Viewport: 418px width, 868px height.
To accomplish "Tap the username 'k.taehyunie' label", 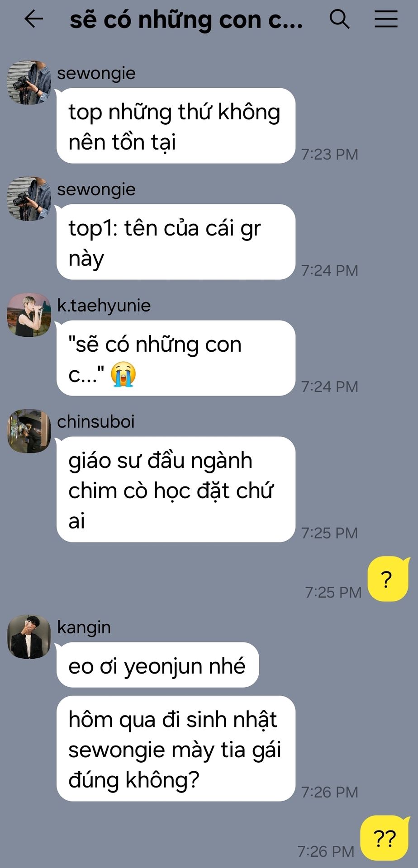I will [x=104, y=306].
